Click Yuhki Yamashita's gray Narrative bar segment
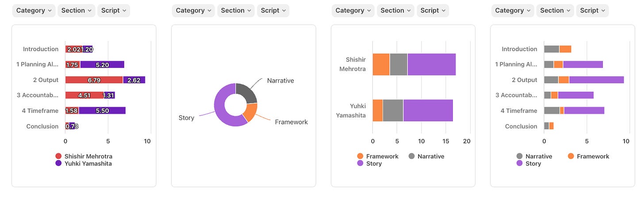The image size is (644, 199). coord(393,110)
